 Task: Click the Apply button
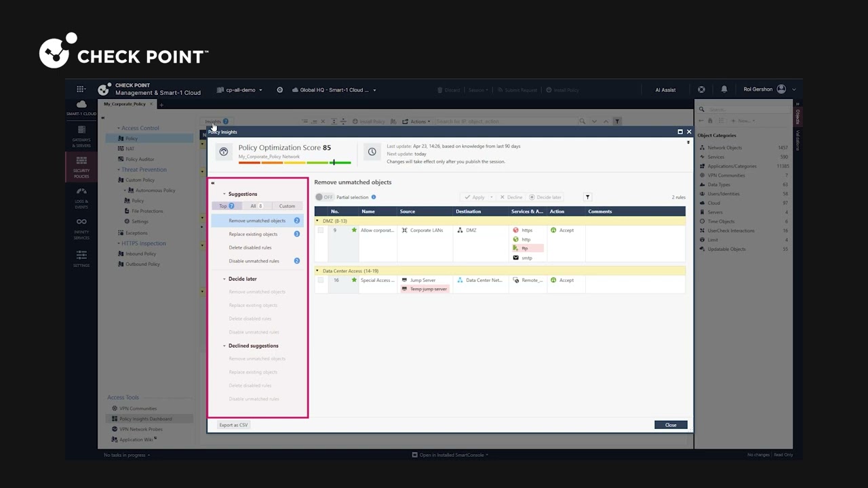(x=474, y=197)
